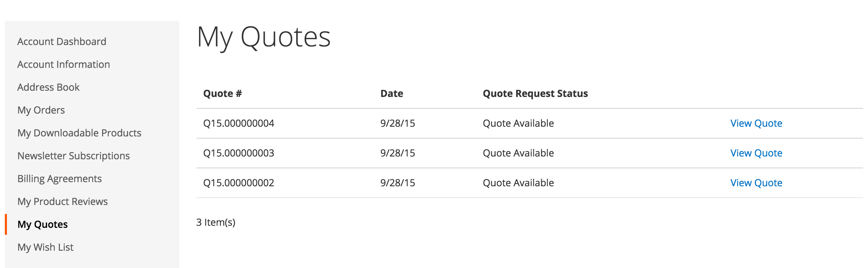Go to My Product Reviews
The height and width of the screenshot is (268, 868).
coord(63,202)
